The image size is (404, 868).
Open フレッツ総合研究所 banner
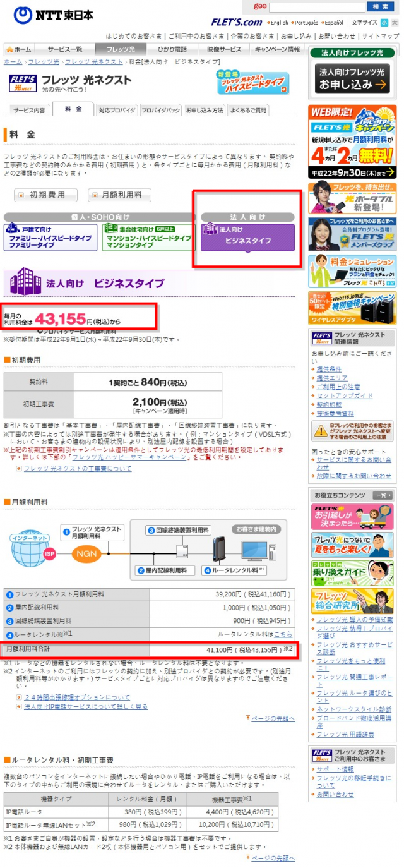tap(353, 601)
